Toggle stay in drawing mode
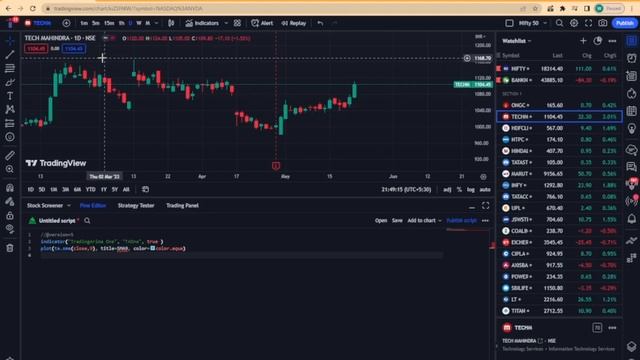The image size is (640, 360). pos(10,202)
